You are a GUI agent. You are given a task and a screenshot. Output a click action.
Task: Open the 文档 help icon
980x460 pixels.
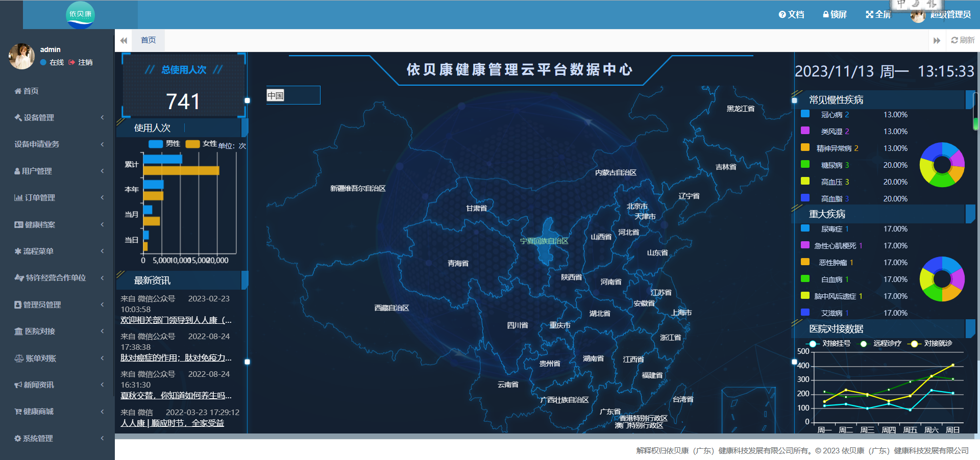[782, 15]
